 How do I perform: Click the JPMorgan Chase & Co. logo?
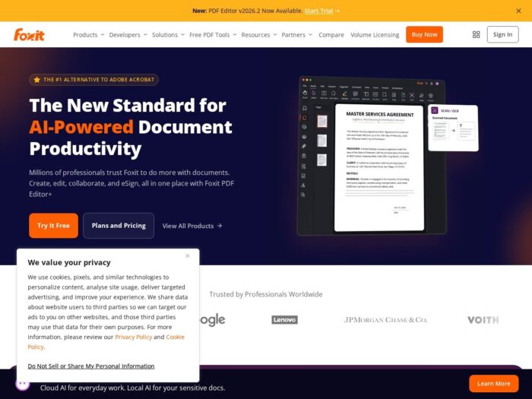coord(386,320)
